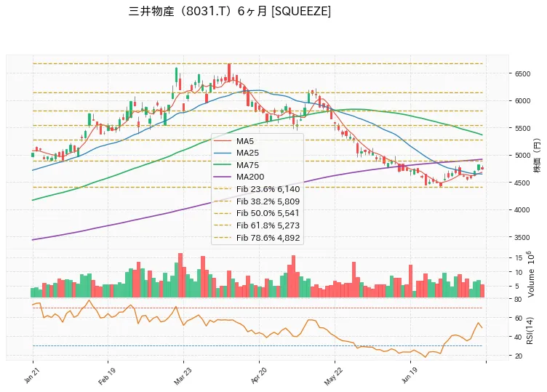547x392 pixels.
Task: Click the Mar 23 date axis label
Action: click(x=182, y=376)
